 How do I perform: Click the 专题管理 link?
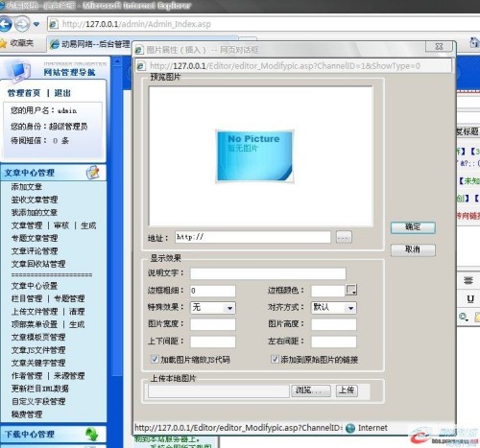point(69,298)
